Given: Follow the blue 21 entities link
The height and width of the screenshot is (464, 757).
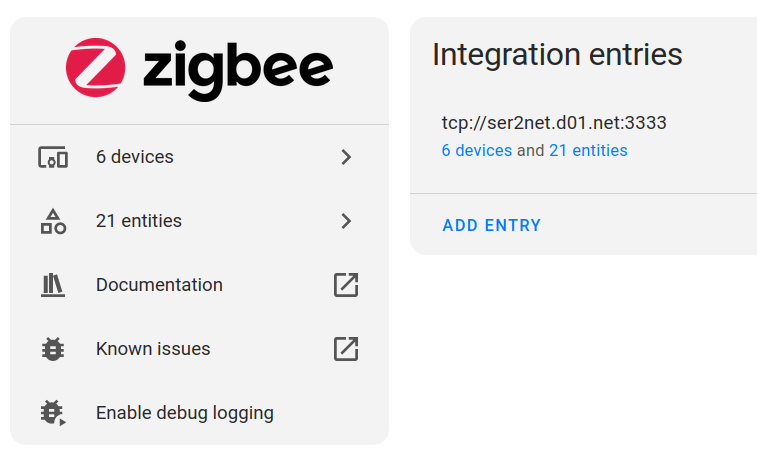Looking at the screenshot, I should click(588, 151).
